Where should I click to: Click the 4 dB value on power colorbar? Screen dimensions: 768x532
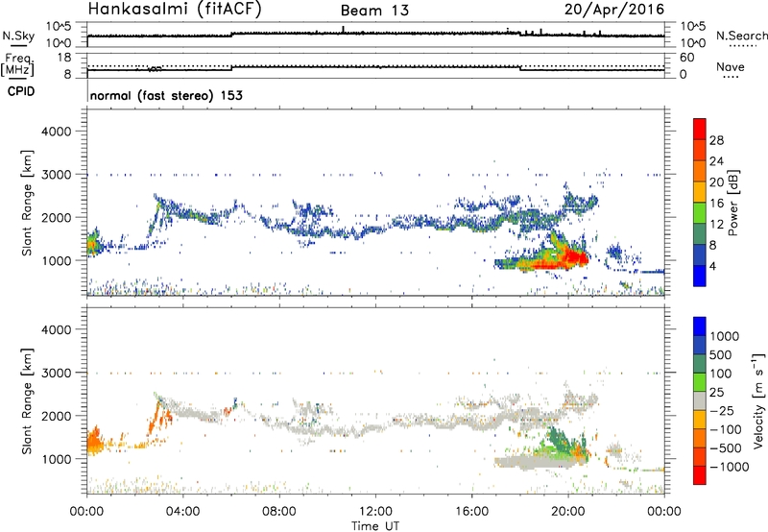(x=713, y=266)
